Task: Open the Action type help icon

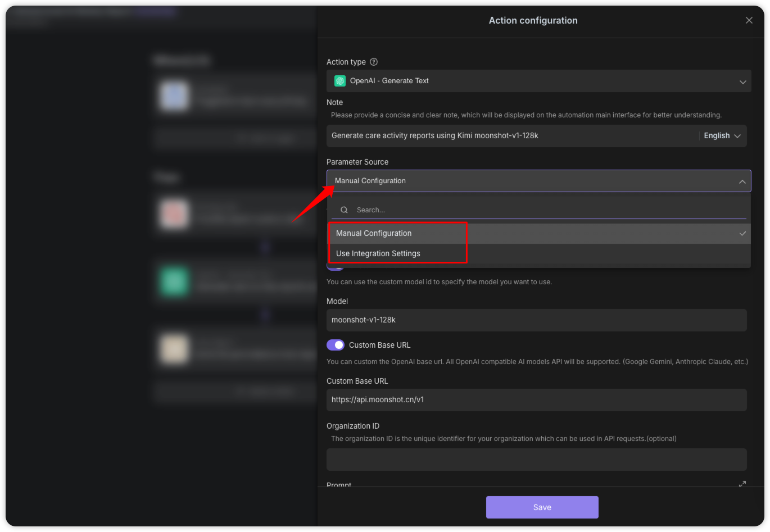Action: [374, 62]
